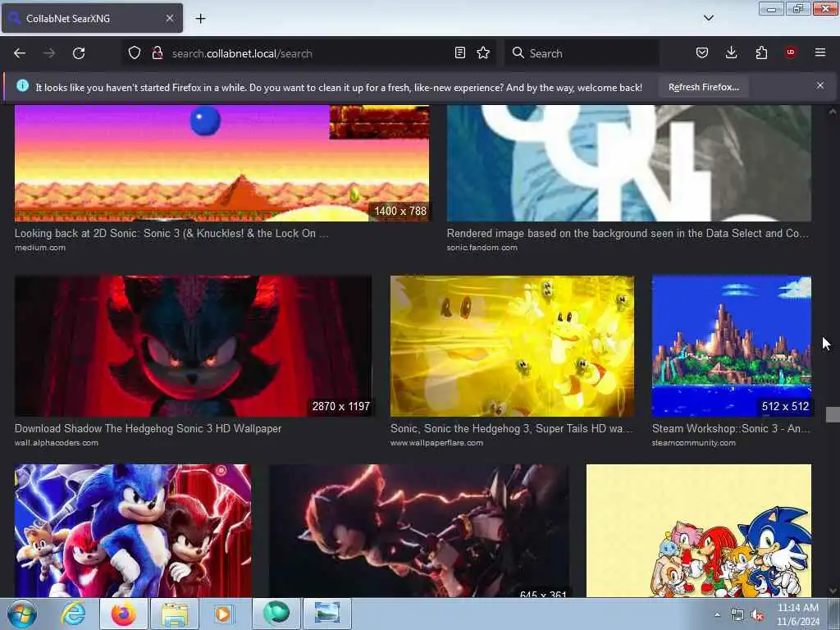Show hidden system tray icons
Image resolution: width=840 pixels, height=630 pixels.
click(717, 614)
